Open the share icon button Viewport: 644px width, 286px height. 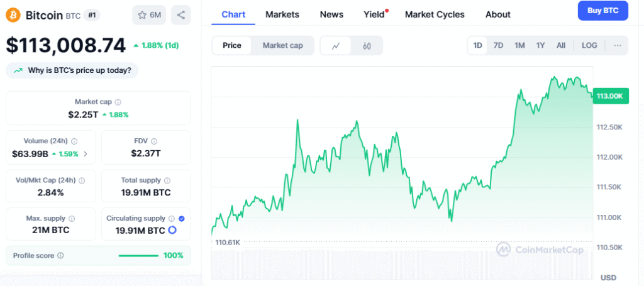pyautogui.click(x=180, y=15)
